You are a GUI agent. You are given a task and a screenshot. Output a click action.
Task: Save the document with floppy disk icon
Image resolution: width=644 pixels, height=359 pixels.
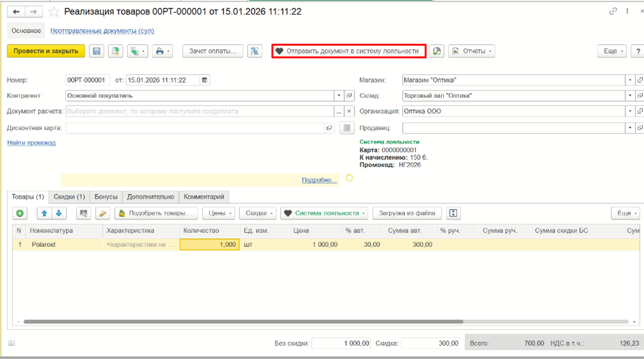(96, 51)
